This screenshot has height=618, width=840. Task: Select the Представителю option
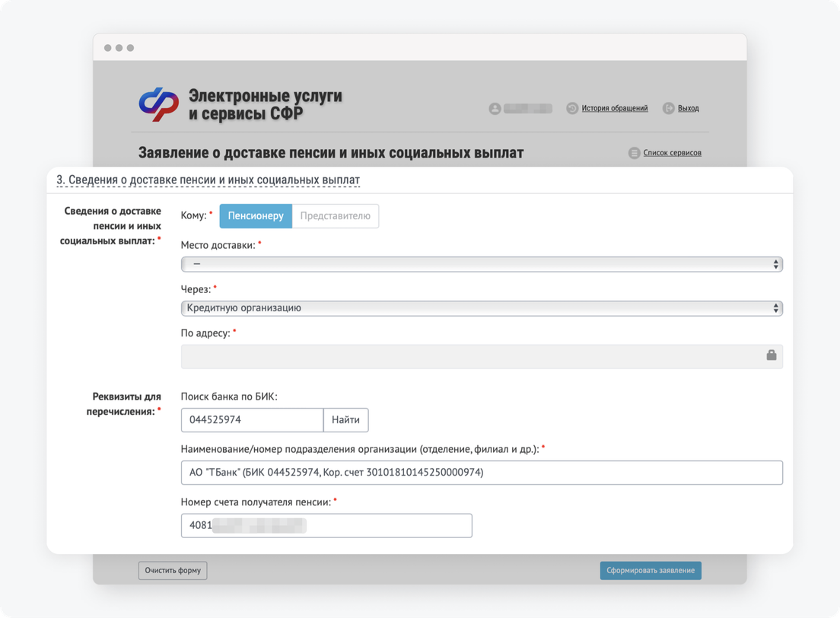click(336, 216)
